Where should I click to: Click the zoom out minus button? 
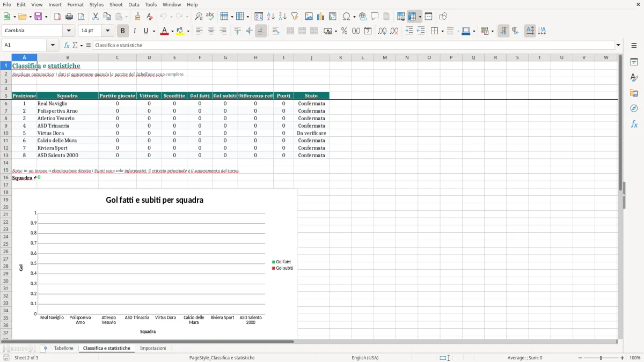point(579,358)
